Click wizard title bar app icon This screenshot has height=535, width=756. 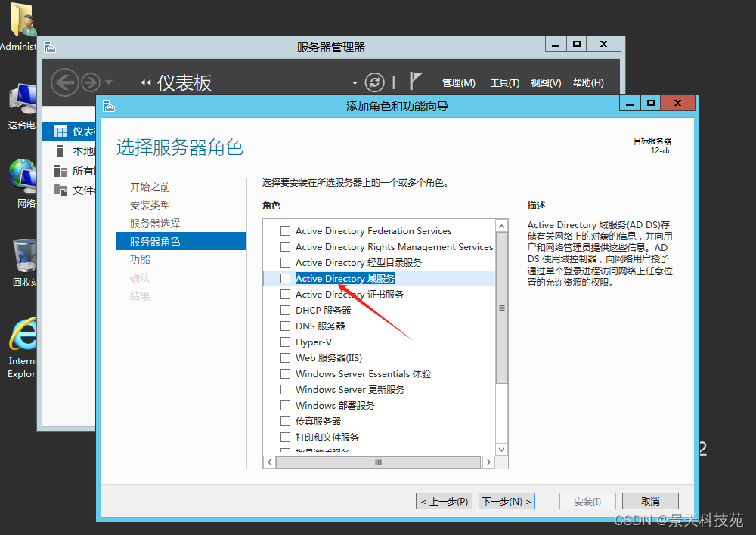(x=108, y=106)
